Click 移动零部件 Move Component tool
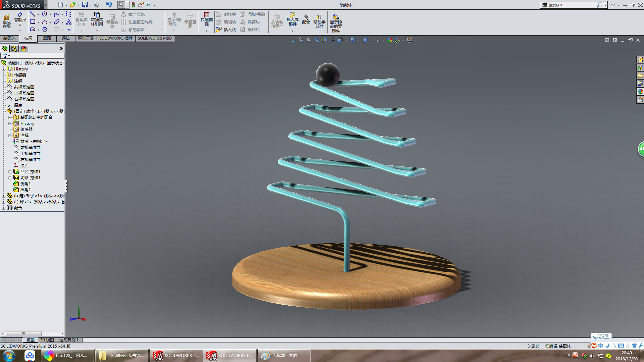Screen dimensions: 644x362 point(319,21)
